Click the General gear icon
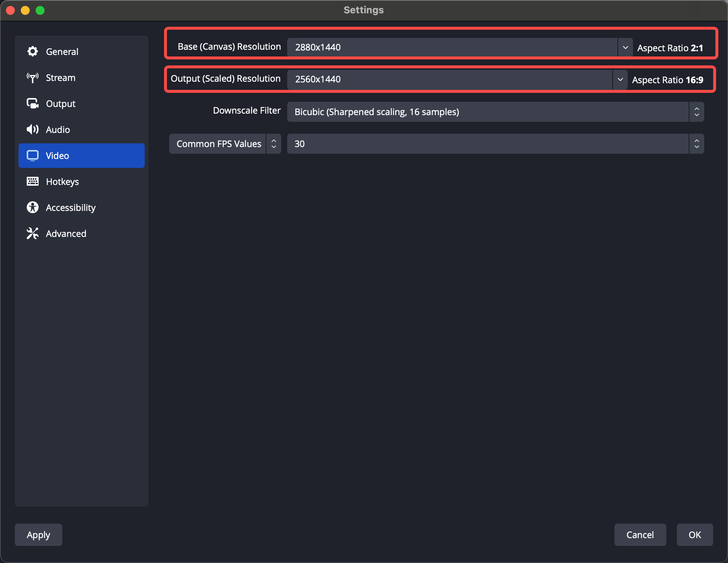Image resolution: width=728 pixels, height=563 pixels. pyautogui.click(x=33, y=52)
